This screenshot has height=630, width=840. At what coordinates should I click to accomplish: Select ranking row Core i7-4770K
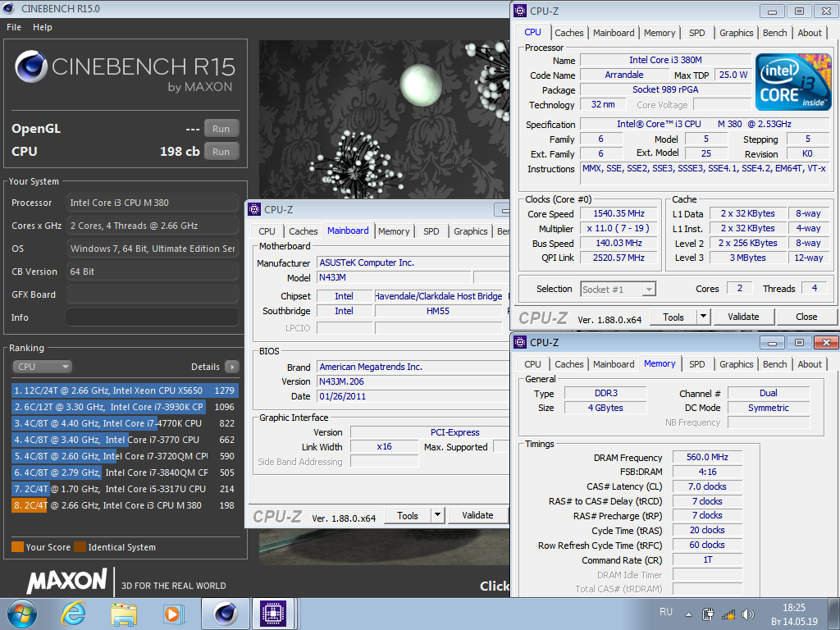click(125, 423)
